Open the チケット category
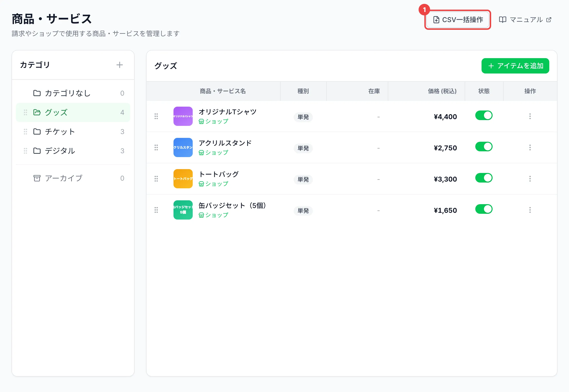The image size is (569, 392). tap(73, 131)
